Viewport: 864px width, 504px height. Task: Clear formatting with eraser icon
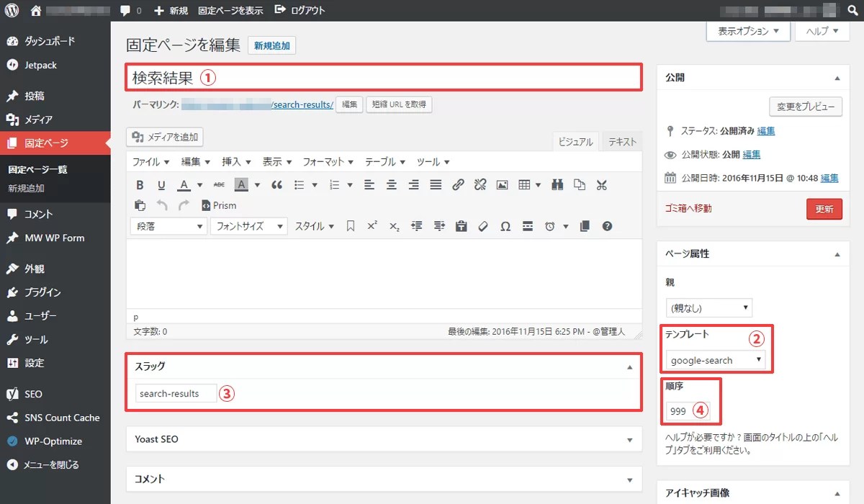click(483, 226)
